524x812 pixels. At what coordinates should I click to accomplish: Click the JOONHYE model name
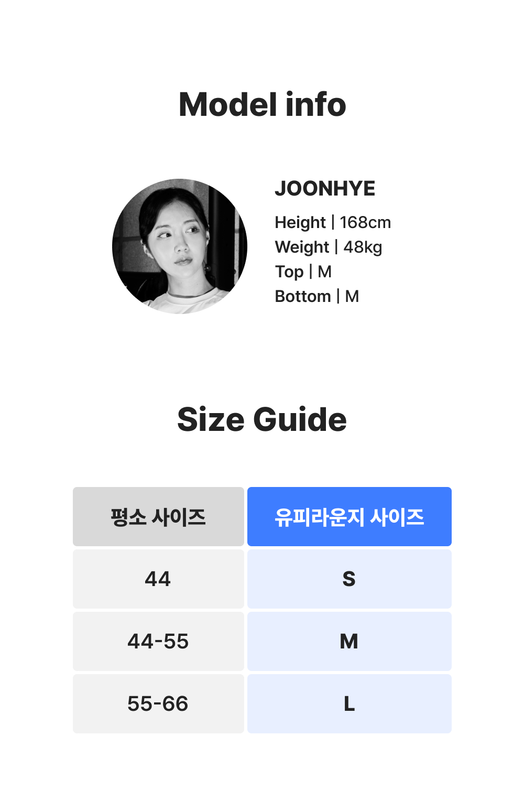tap(325, 189)
